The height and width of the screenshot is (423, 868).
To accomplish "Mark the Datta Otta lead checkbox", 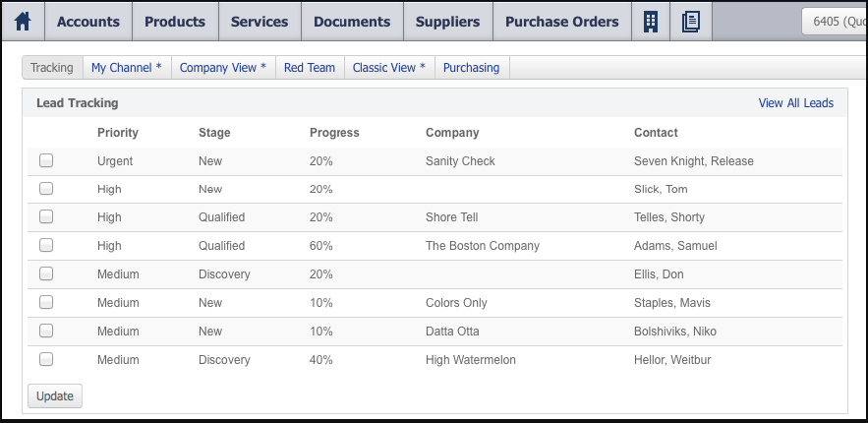I will pos(46,332).
